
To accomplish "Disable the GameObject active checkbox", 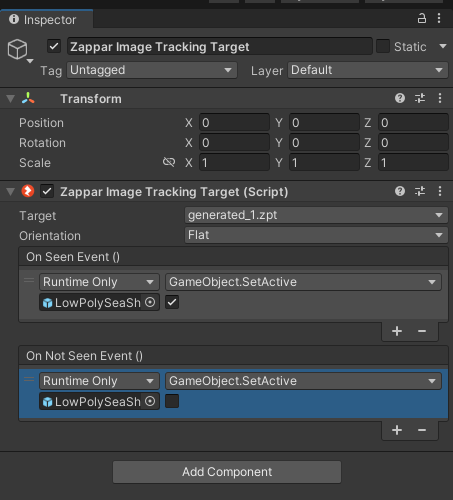I will click(54, 46).
